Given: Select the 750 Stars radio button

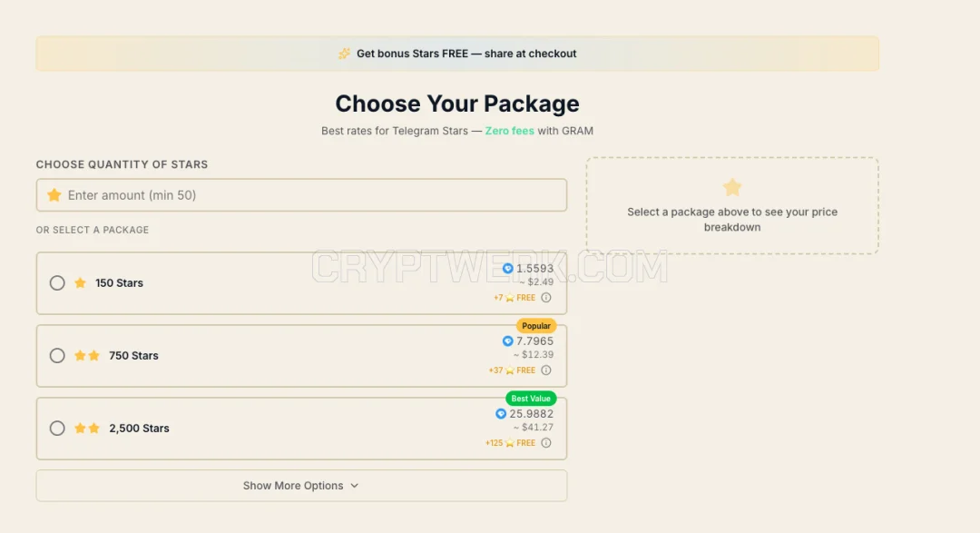Looking at the screenshot, I should (x=57, y=355).
